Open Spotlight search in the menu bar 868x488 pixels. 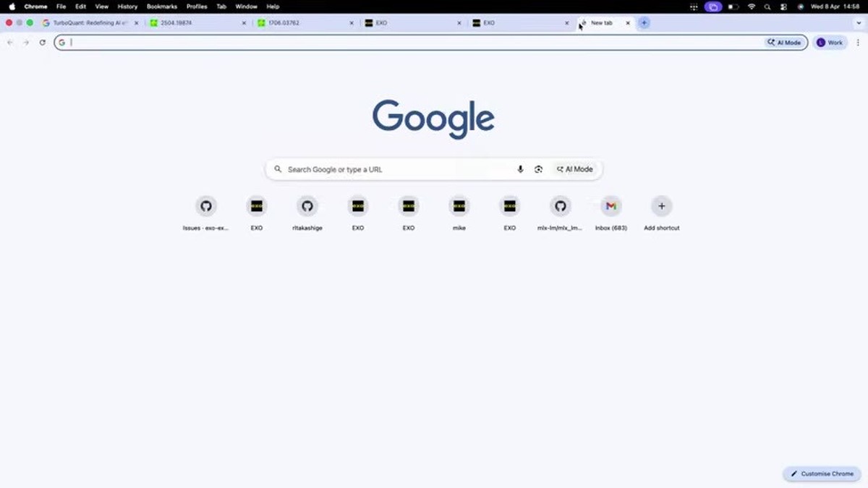click(x=767, y=7)
